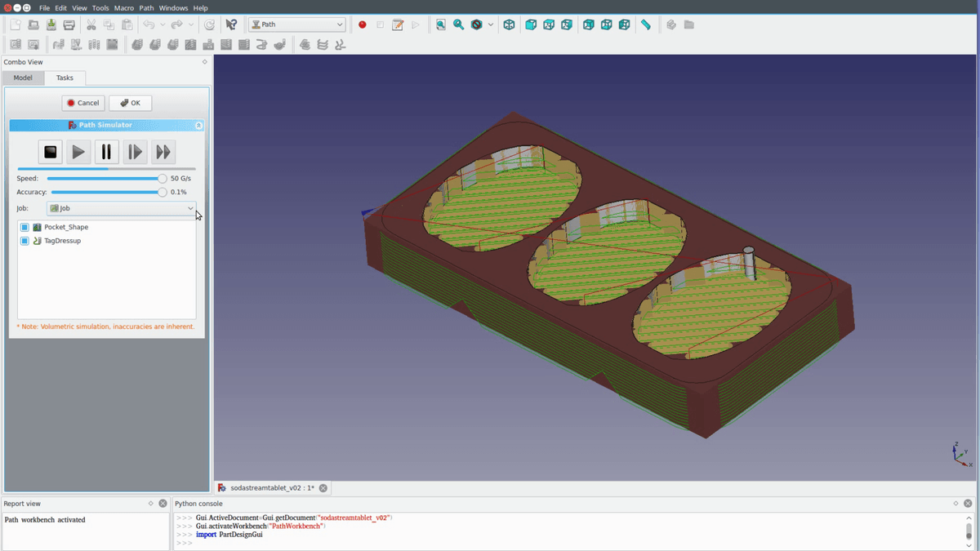Click the OK button
Image resolution: width=980 pixels, height=551 pixels.
click(130, 102)
